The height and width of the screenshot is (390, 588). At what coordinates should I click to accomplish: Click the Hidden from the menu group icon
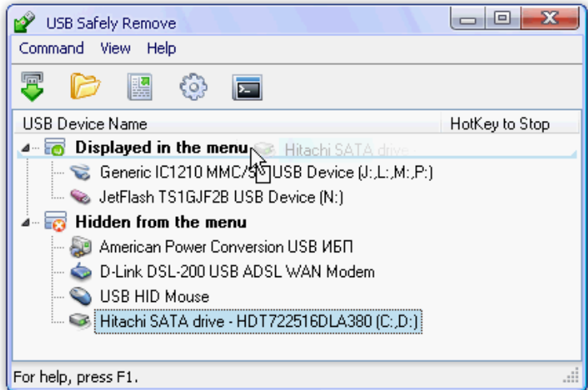[55, 221]
